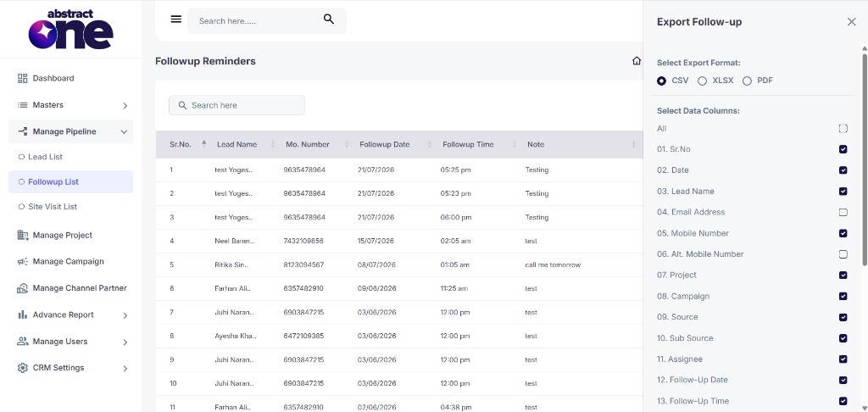Image resolution: width=868 pixels, height=412 pixels.
Task: Click the home breadcrumb icon
Action: [x=637, y=61]
